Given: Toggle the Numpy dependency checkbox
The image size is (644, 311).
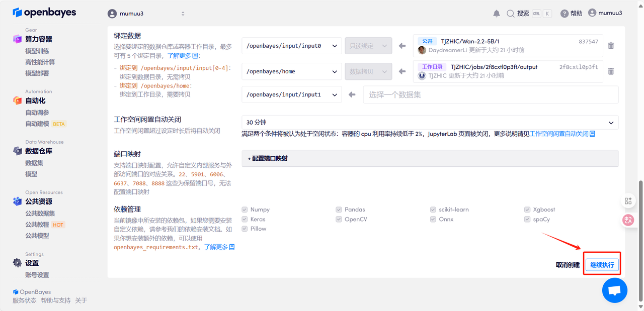Looking at the screenshot, I should click(245, 210).
